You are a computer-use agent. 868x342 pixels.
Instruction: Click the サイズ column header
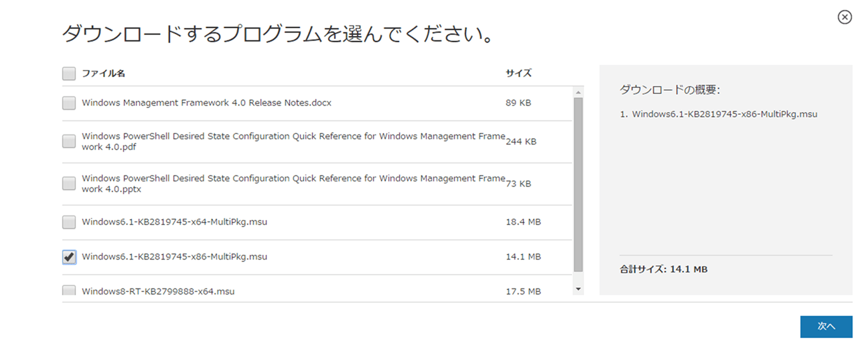coord(518,74)
